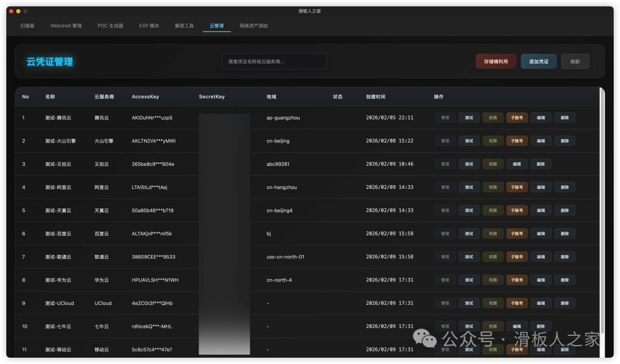Click 删除 for 测试-百度云 row
This screenshot has height=364, width=620.
pos(565,234)
